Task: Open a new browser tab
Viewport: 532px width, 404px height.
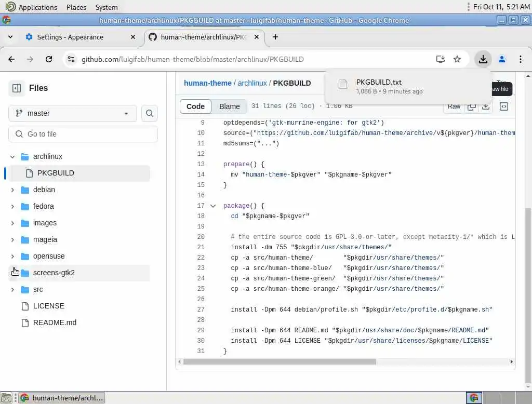Action: pos(275,37)
